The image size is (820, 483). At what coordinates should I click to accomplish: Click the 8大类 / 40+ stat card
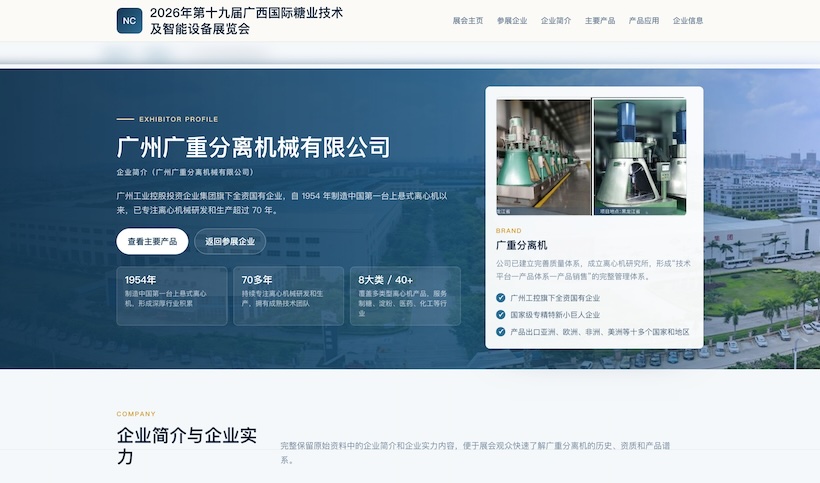click(x=405, y=296)
